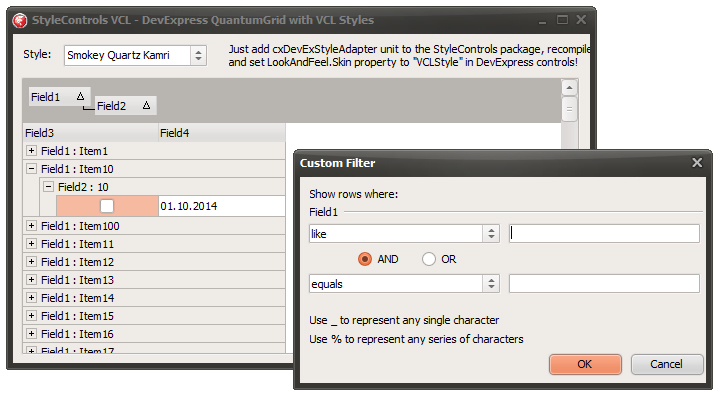Expand the Field1 : Item14 group
Screen dimensions: 721x398
coord(31,297)
